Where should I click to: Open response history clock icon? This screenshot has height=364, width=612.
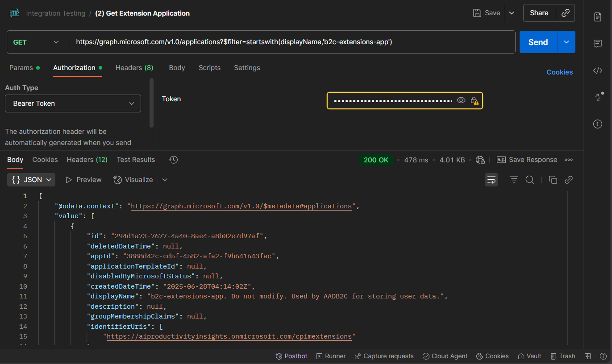point(174,160)
